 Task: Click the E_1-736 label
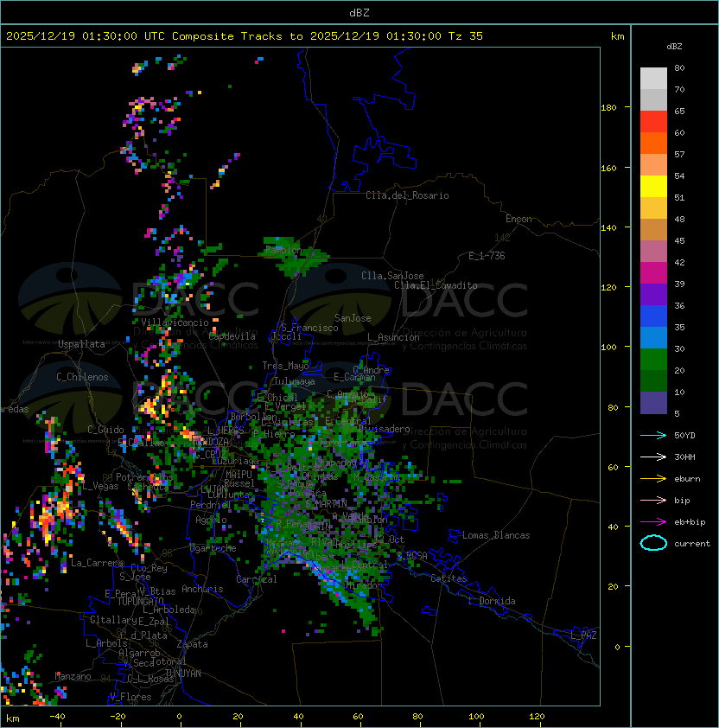click(487, 256)
